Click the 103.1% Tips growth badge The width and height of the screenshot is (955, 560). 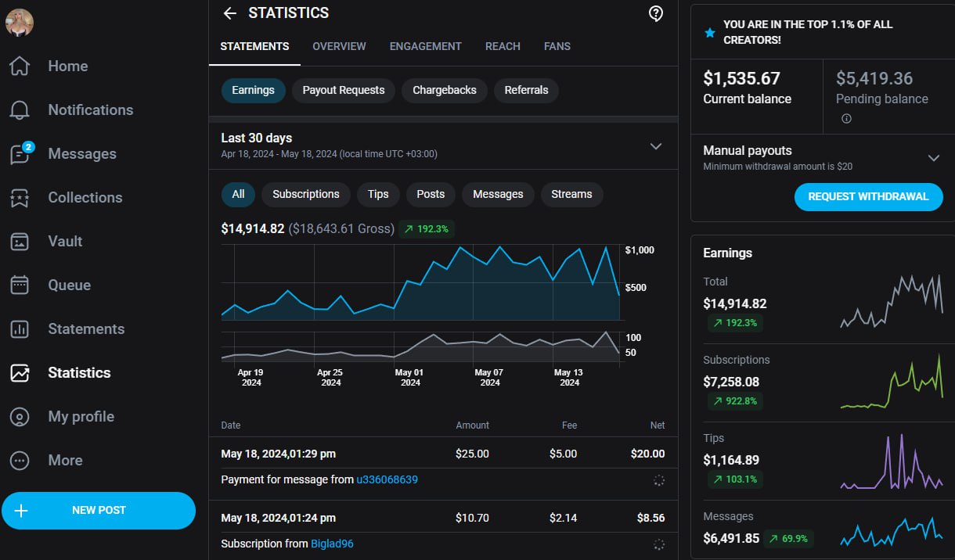click(x=735, y=479)
